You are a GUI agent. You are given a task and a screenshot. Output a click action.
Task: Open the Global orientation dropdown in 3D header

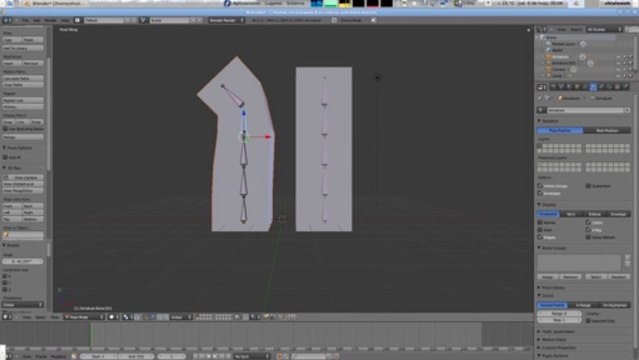[x=181, y=317]
